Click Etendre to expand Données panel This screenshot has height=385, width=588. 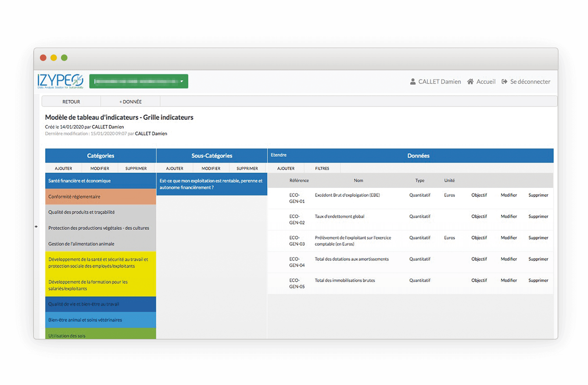click(x=279, y=155)
